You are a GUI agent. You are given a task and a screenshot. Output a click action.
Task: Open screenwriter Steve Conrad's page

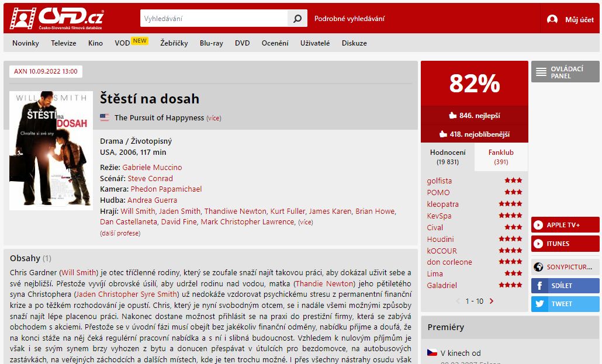pyautogui.click(x=150, y=179)
